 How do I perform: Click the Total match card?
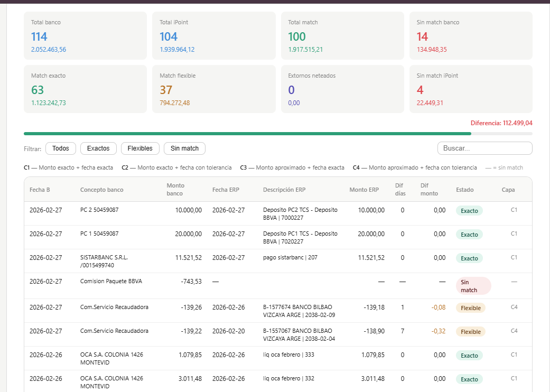(x=342, y=36)
